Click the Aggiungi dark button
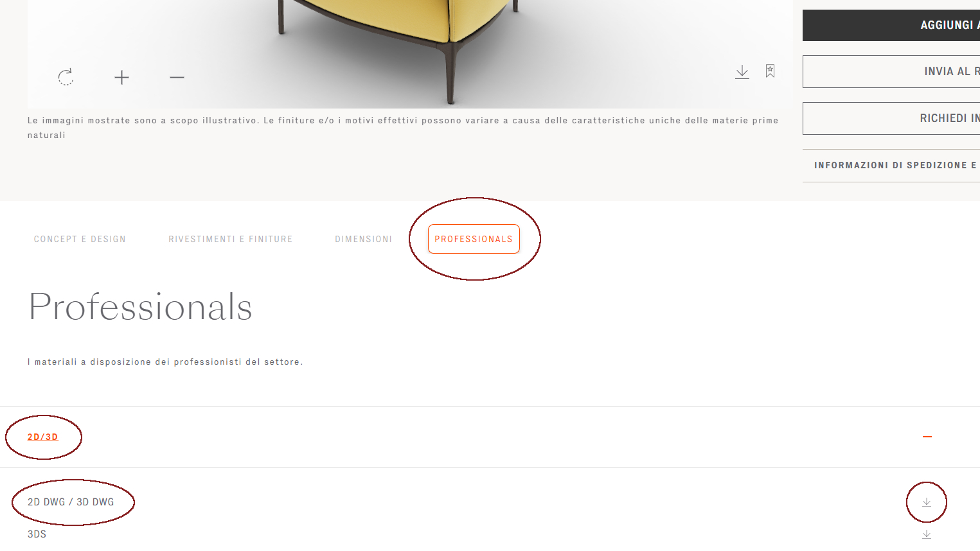980x551 pixels. 891,25
